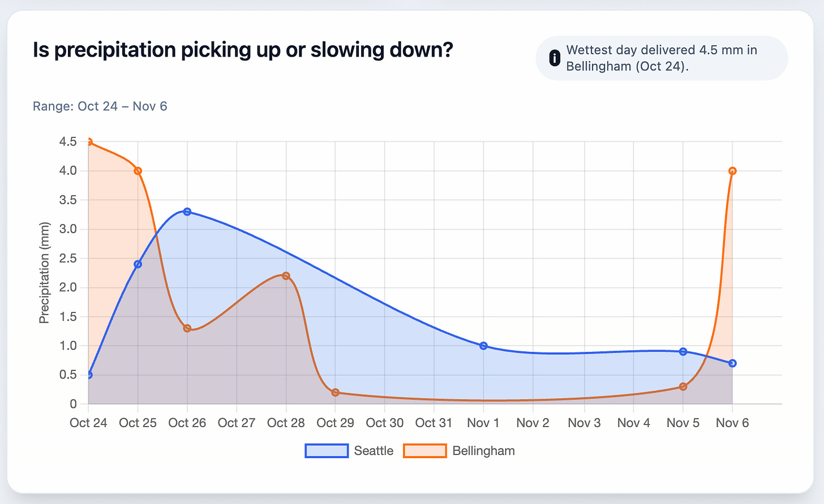Click Bellingham's Nov 6 point at 4.0 mm
This screenshot has width=824, height=504.
click(732, 171)
